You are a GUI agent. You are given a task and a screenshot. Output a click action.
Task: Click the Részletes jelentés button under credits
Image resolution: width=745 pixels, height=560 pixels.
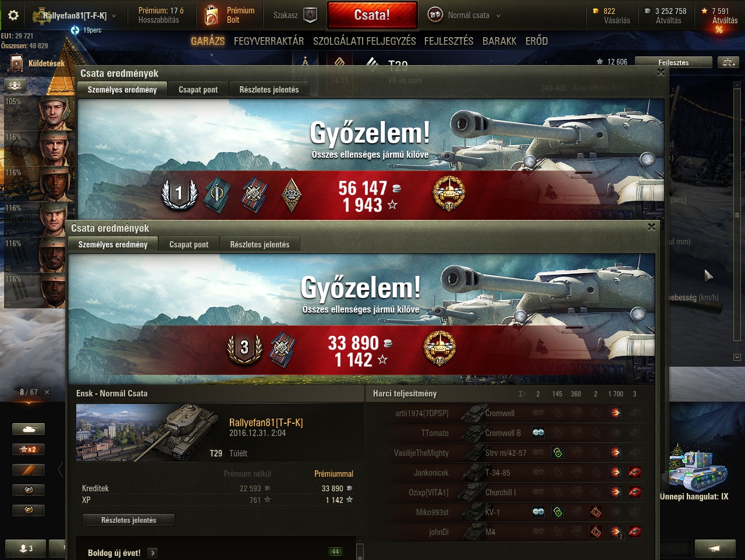pos(129,520)
